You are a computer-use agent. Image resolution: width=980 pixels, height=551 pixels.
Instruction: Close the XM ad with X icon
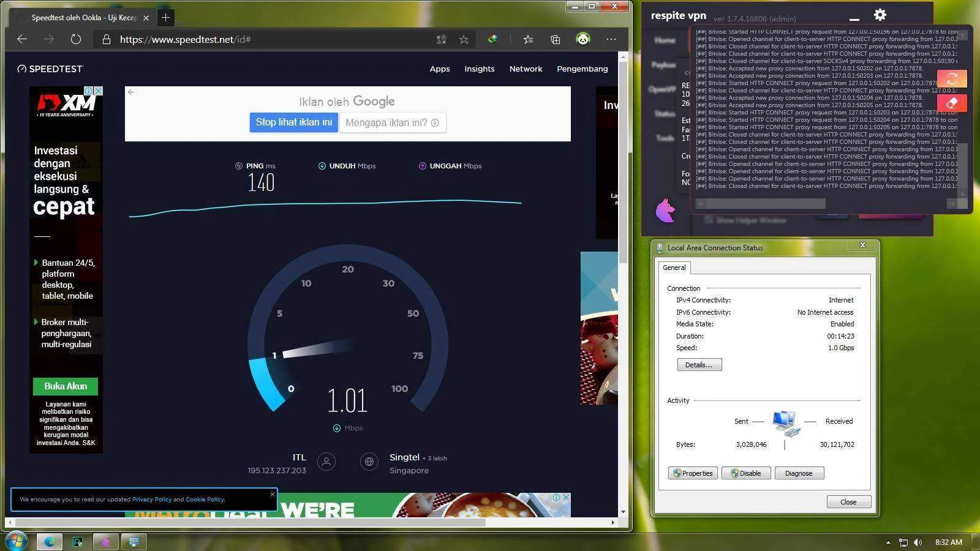pos(98,91)
